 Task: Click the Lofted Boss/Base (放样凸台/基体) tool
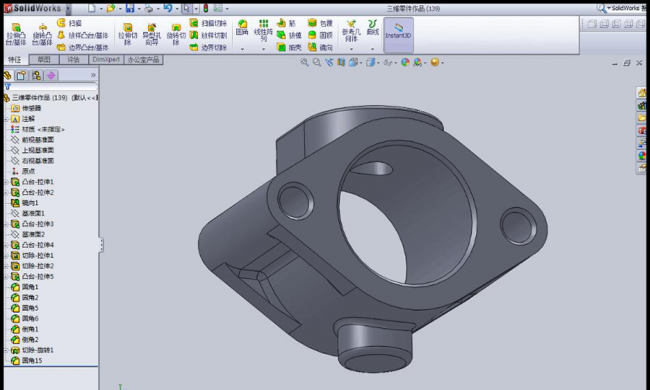pyautogui.click(x=82, y=35)
